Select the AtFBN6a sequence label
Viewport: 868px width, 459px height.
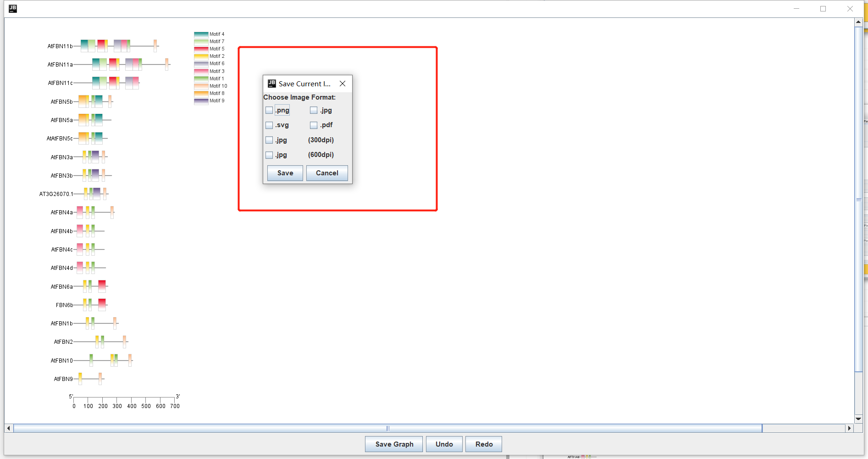coord(62,287)
